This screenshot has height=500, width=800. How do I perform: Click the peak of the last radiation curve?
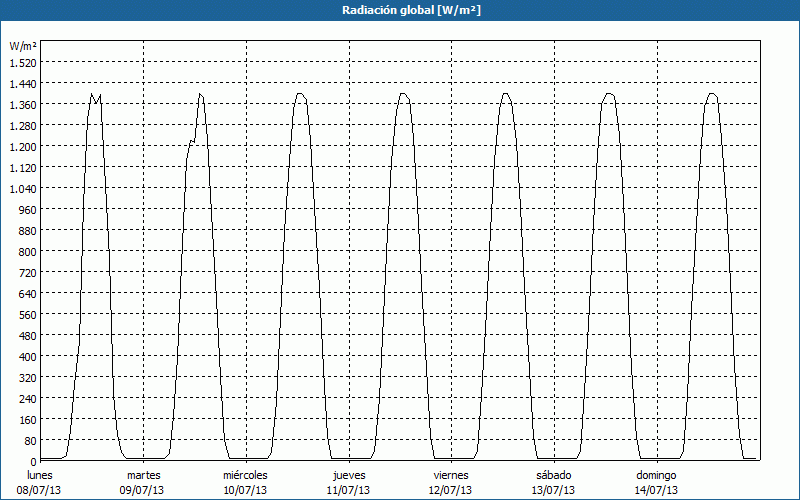[712, 94]
